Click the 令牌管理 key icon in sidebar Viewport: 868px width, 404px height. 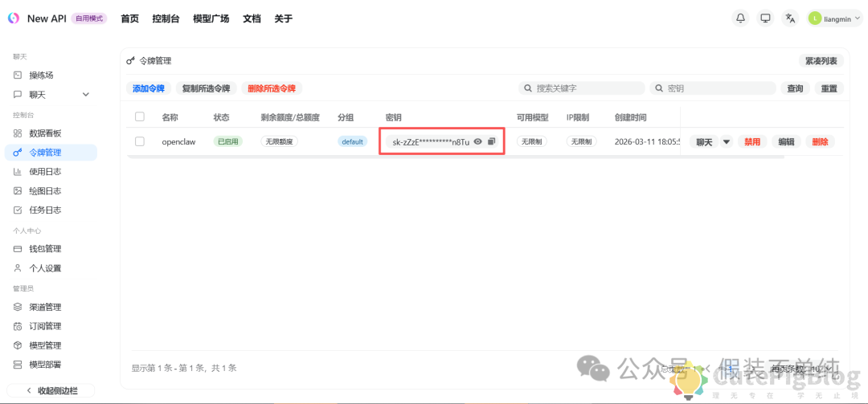tap(18, 153)
